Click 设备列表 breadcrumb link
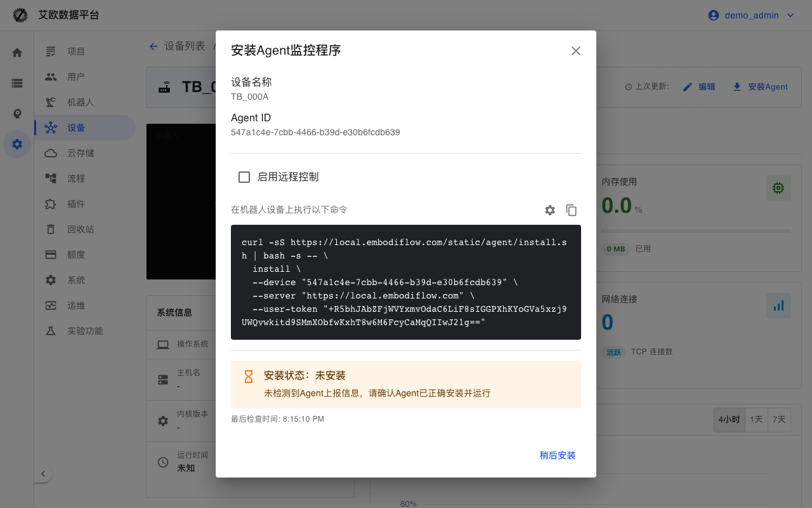This screenshot has width=812, height=508. 185,46
